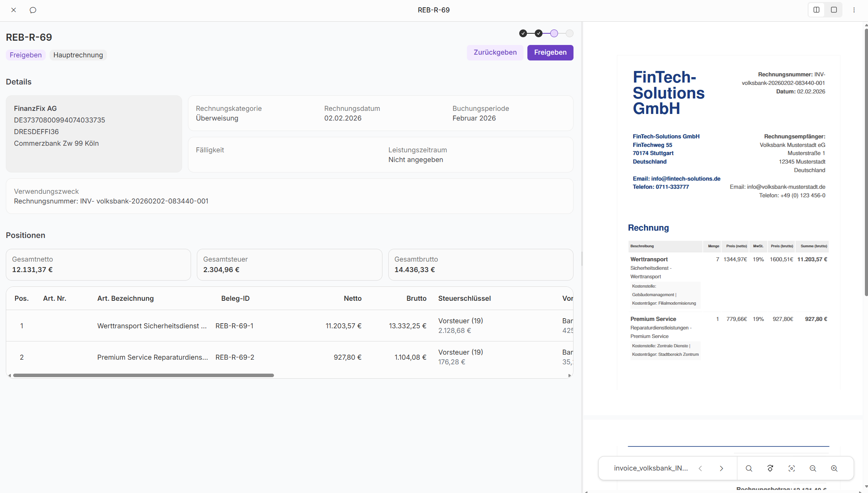Click the horizontal scrollbar of positions table

(143, 375)
